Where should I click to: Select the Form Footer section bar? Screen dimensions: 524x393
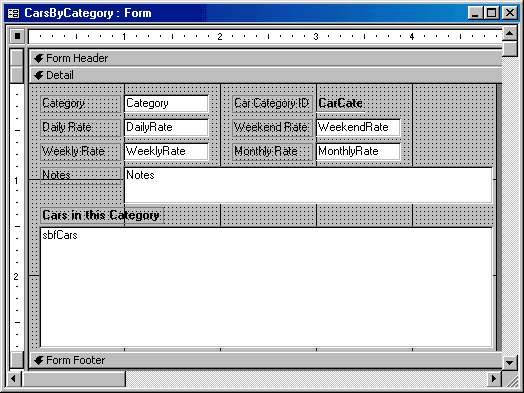(x=266, y=360)
